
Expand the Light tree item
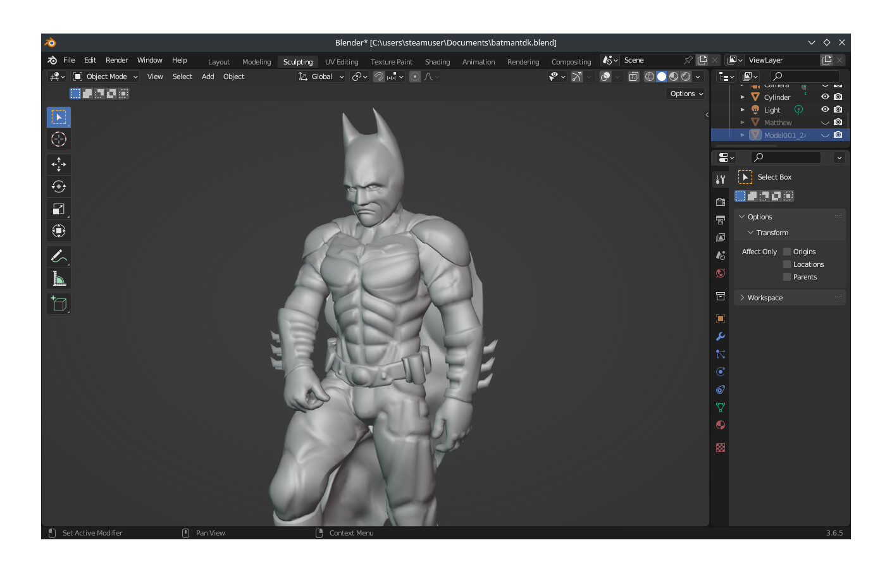click(x=743, y=110)
